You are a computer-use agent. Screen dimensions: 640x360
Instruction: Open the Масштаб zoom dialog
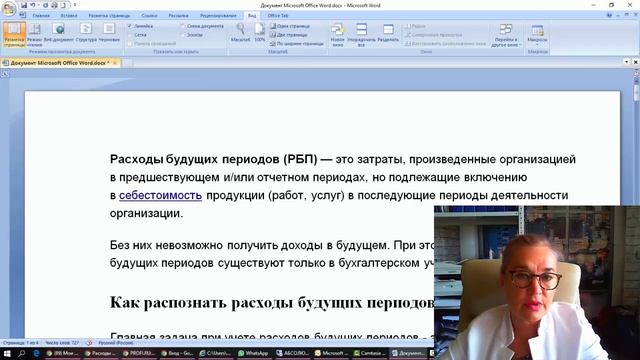point(240,33)
